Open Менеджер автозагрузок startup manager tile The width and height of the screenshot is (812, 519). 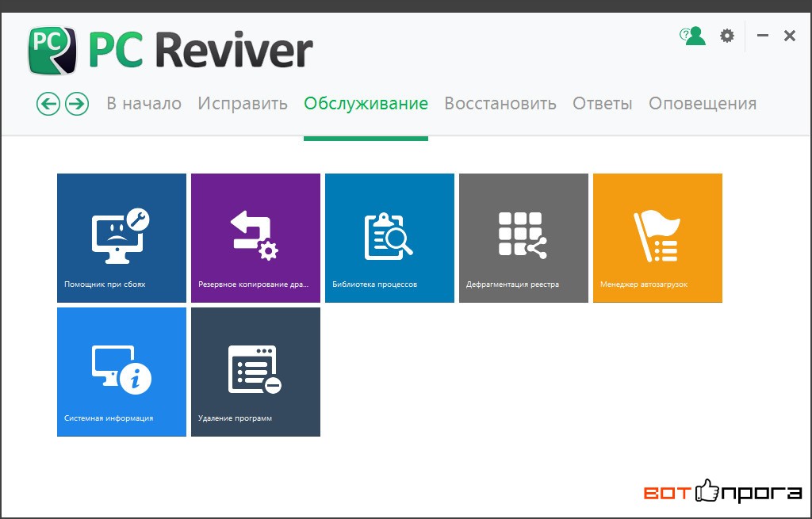[657, 238]
